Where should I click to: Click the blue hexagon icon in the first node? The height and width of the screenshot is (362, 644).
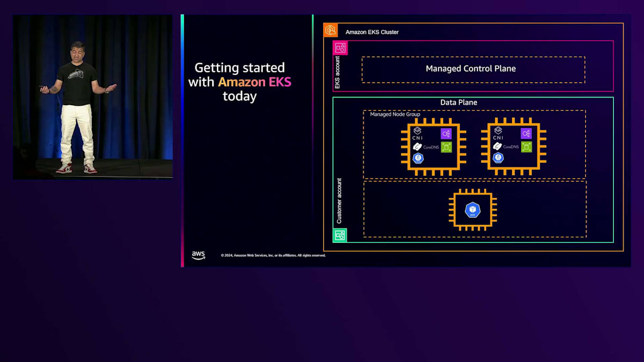(x=418, y=158)
